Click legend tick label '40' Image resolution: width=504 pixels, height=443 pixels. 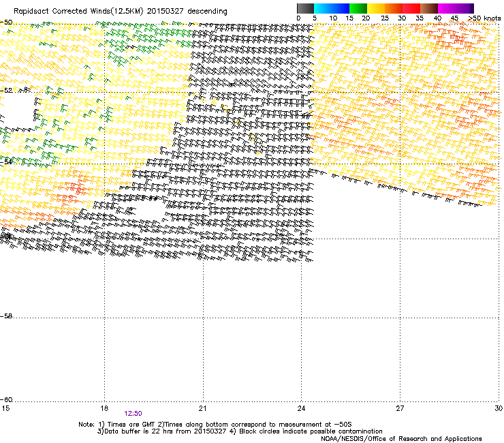click(x=437, y=18)
